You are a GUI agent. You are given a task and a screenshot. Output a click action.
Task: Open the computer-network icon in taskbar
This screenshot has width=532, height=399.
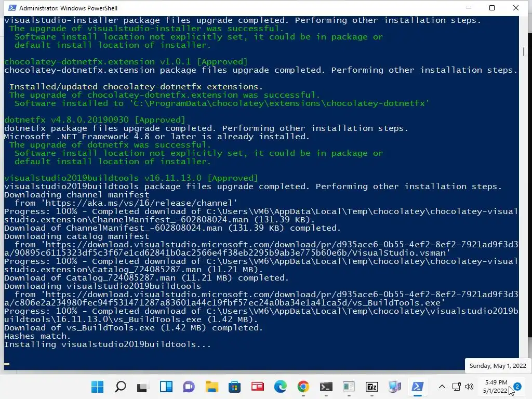[x=395, y=387]
